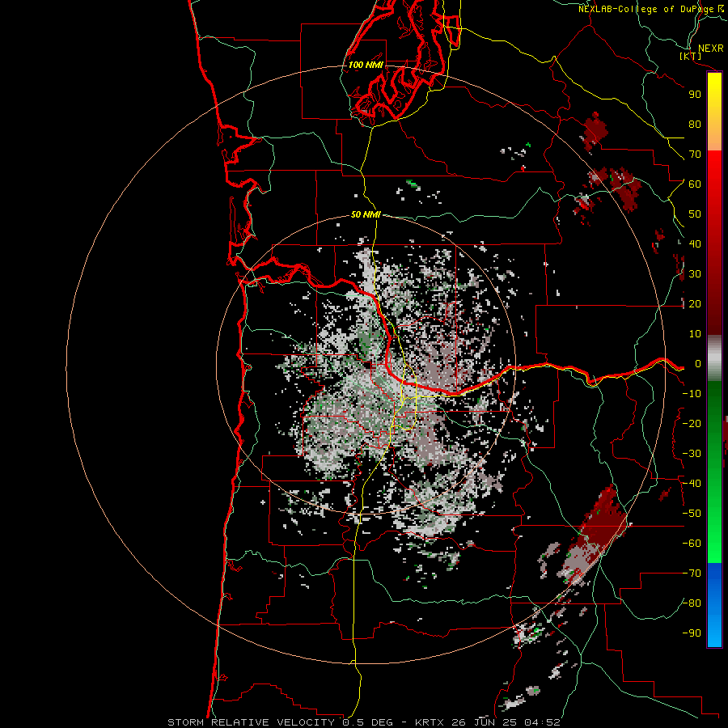Click the 0 value on velocity scale

pos(698,364)
